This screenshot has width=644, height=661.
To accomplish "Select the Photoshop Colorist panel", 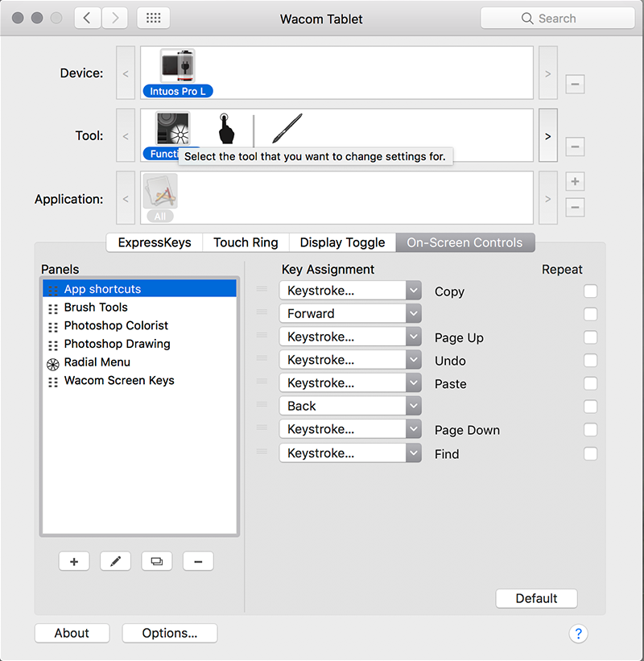I will [x=139, y=325].
